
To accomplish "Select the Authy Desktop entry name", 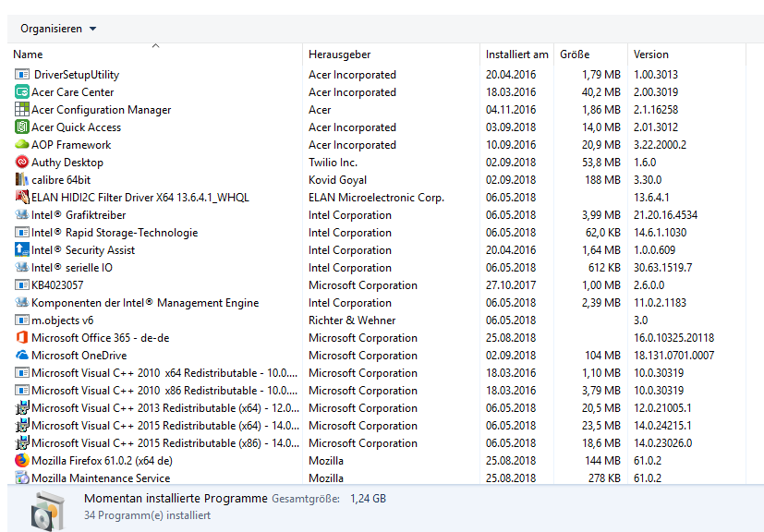I will click(67, 163).
